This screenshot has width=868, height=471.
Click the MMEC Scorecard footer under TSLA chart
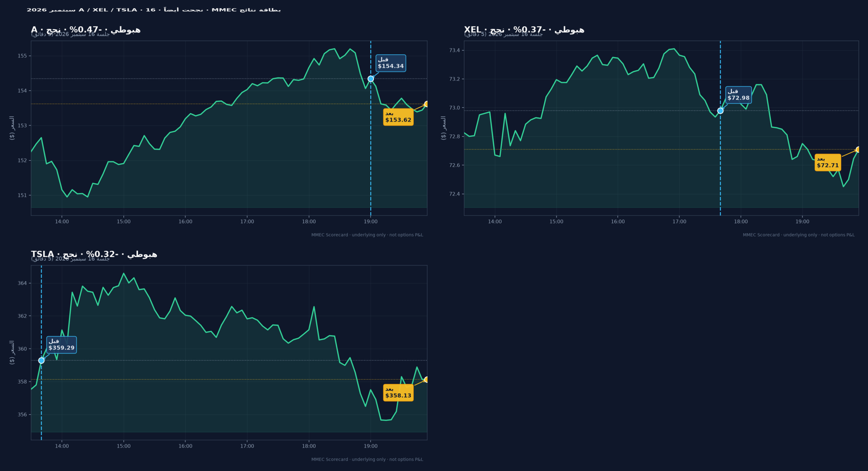tap(367, 460)
